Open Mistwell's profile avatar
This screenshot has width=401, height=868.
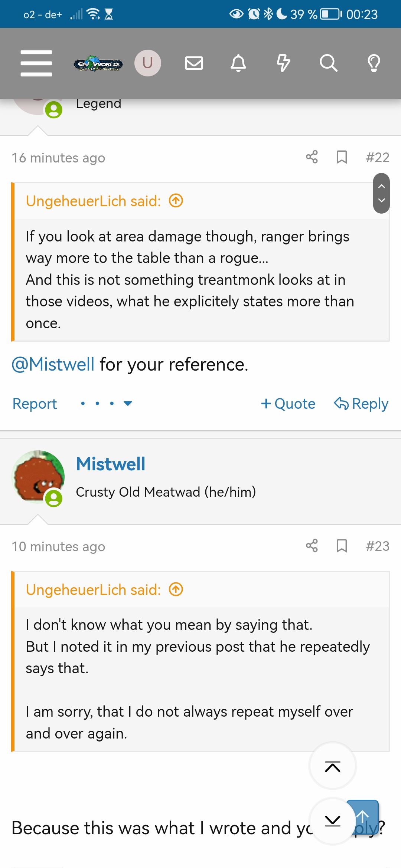(38, 477)
